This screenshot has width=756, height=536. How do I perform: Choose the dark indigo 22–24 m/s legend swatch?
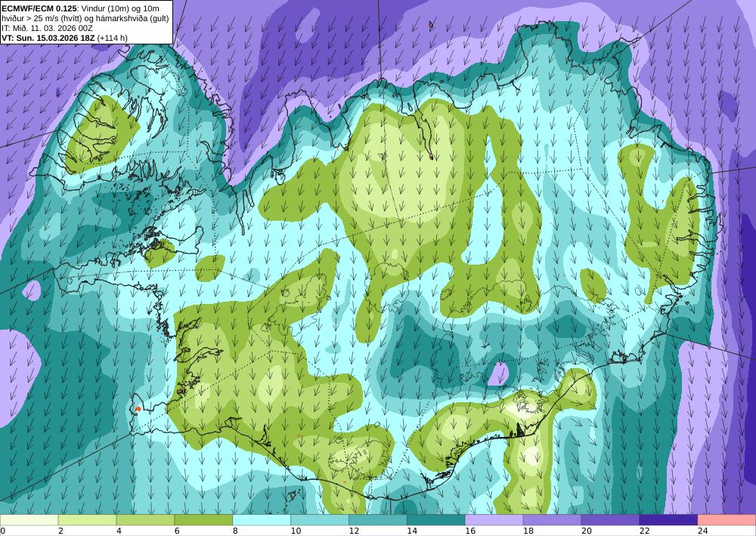click(669, 519)
